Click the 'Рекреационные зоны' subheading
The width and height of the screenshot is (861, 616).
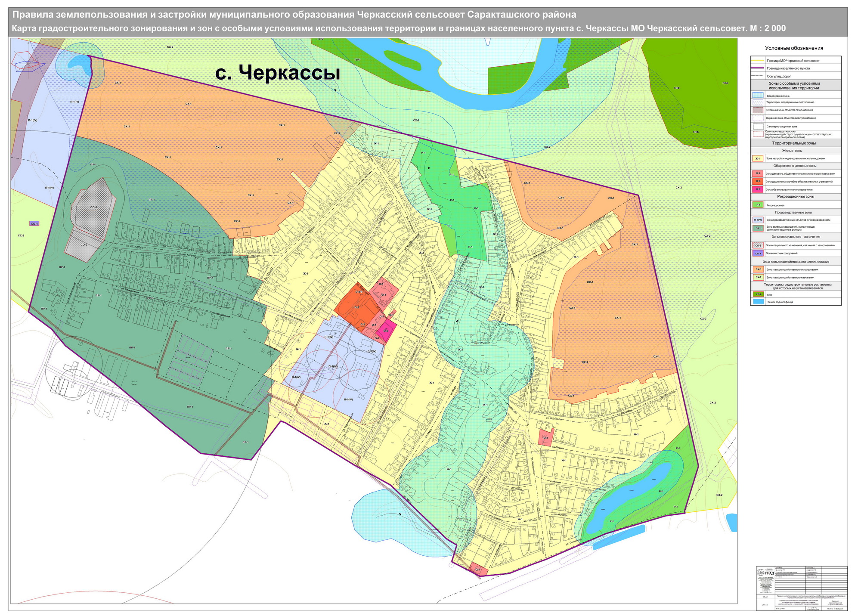point(796,197)
